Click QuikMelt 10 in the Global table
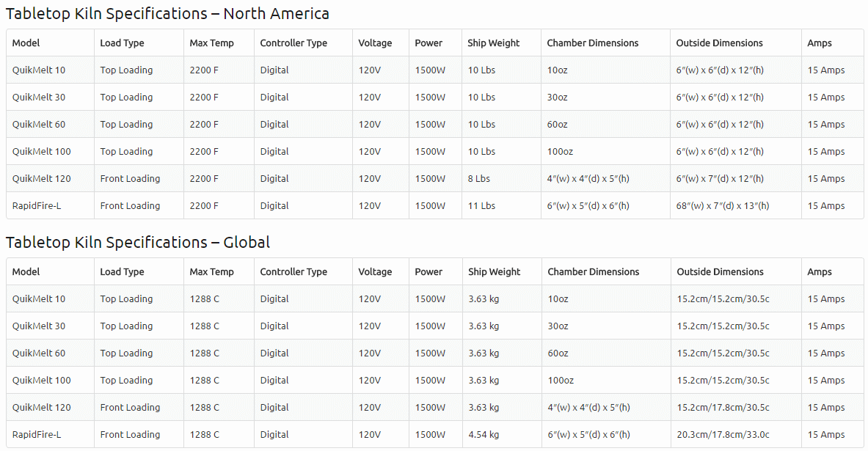This screenshot has height=451, width=868. (x=39, y=298)
